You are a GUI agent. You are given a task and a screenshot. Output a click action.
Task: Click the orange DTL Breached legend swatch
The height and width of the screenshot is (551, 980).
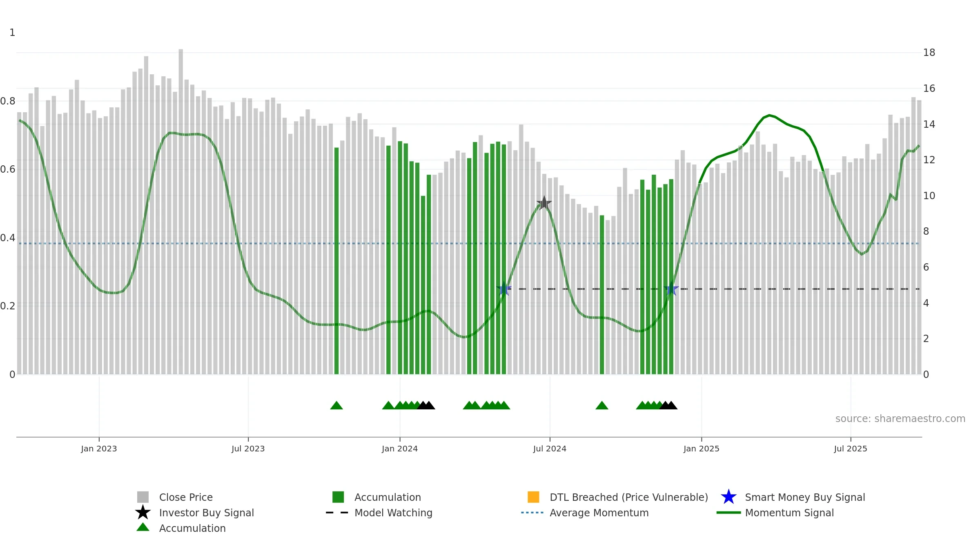533,497
